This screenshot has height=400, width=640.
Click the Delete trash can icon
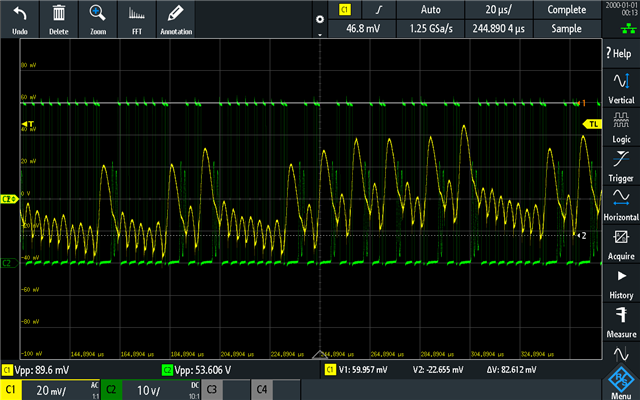click(58, 14)
